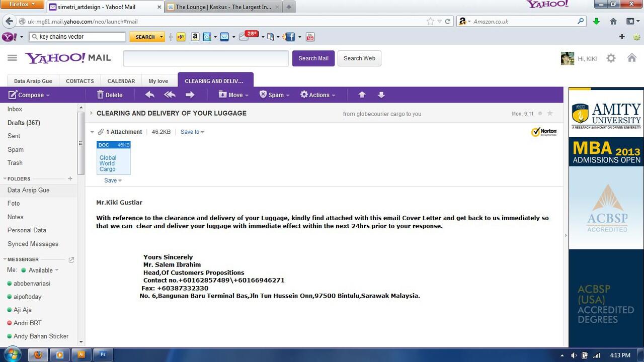Open the weather 28° toolbar icon

pos(249,36)
